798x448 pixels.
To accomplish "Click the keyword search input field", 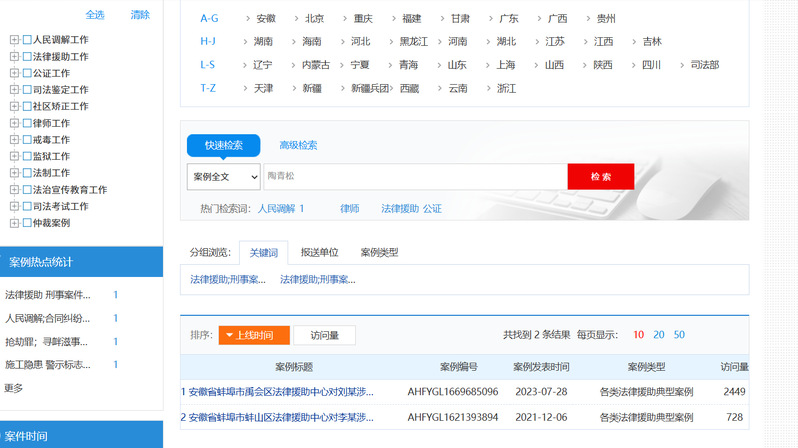I will point(414,177).
